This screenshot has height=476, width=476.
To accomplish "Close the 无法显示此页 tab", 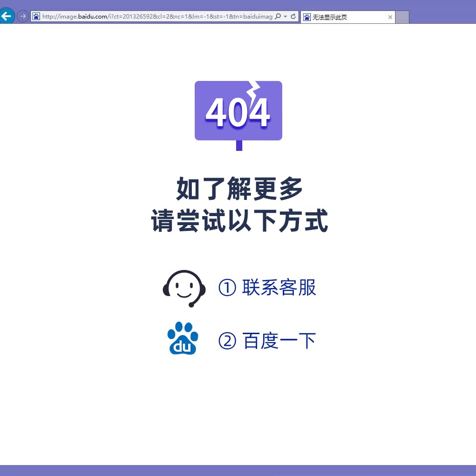I will click(x=390, y=17).
